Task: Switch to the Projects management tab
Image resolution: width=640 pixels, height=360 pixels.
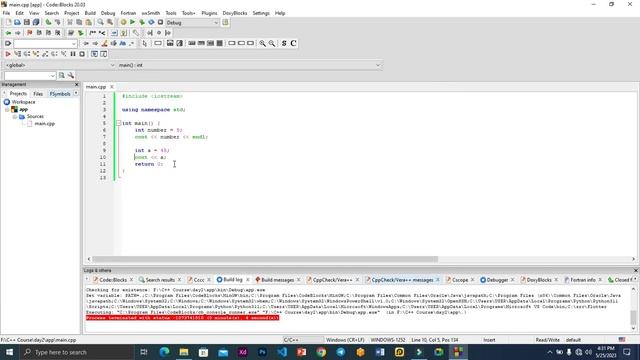Action: point(18,93)
